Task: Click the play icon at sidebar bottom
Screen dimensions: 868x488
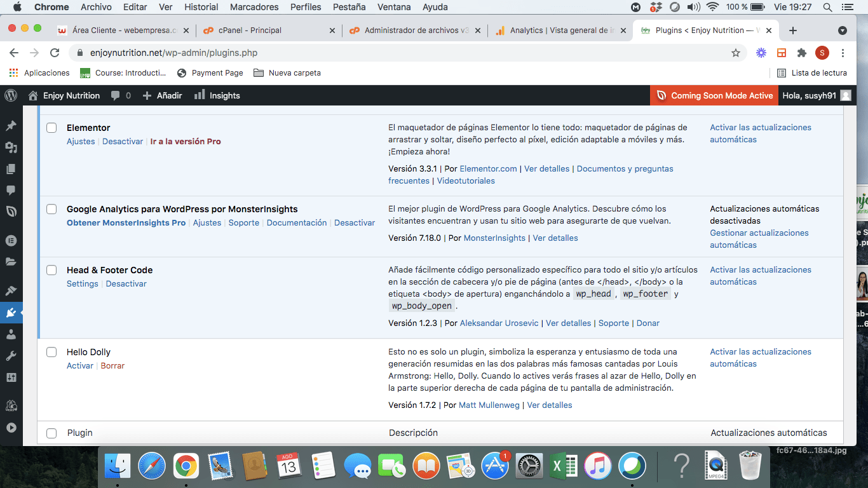Action: (x=11, y=428)
